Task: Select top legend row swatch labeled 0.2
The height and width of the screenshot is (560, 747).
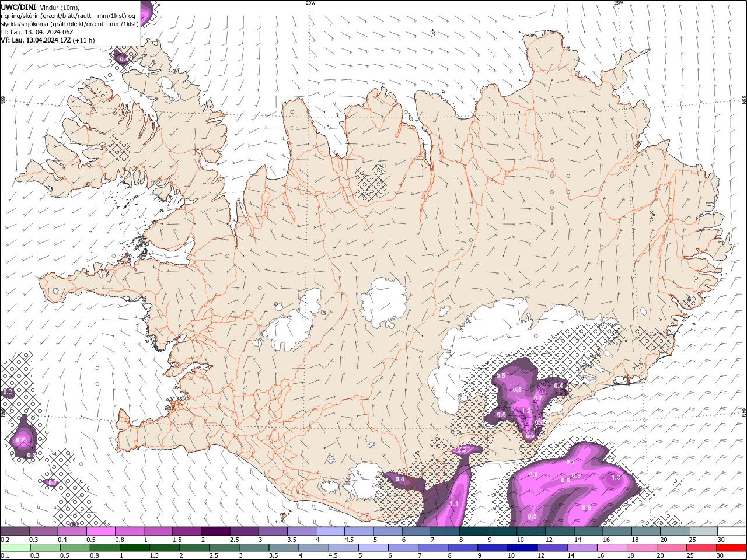Action: [15, 531]
